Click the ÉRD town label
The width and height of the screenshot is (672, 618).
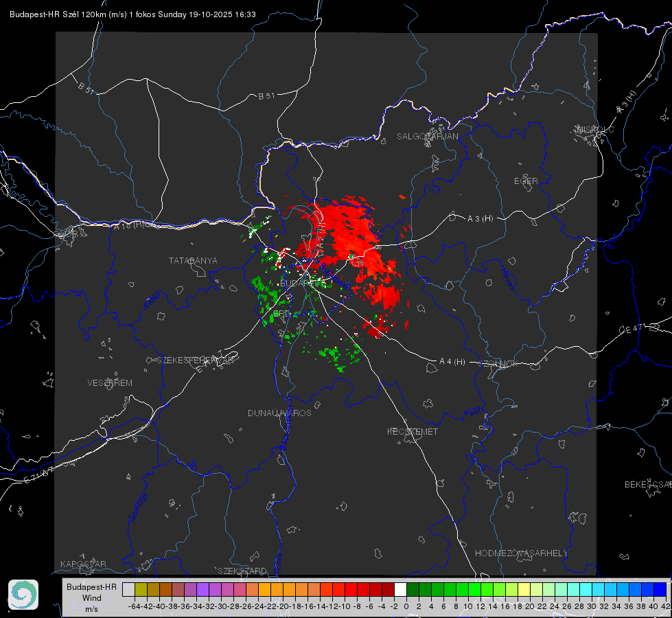tap(281, 314)
